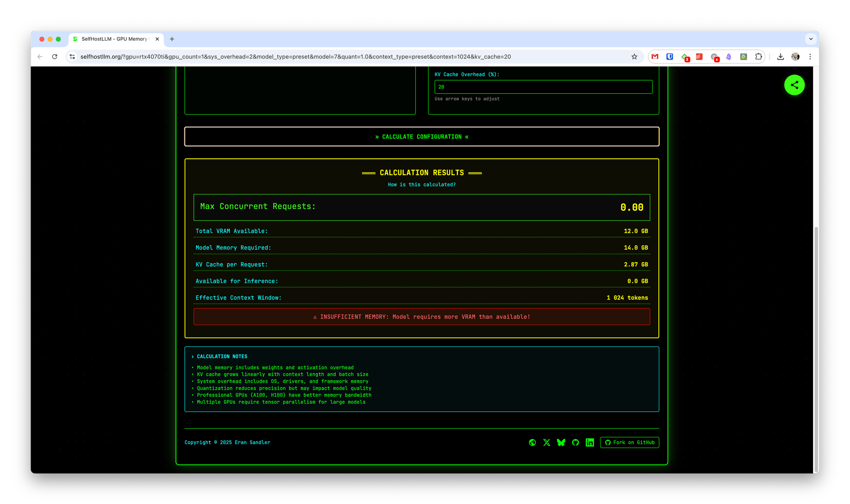Open the website globe icon in footer
Screen dimensions: 850x504
pyautogui.click(x=532, y=442)
